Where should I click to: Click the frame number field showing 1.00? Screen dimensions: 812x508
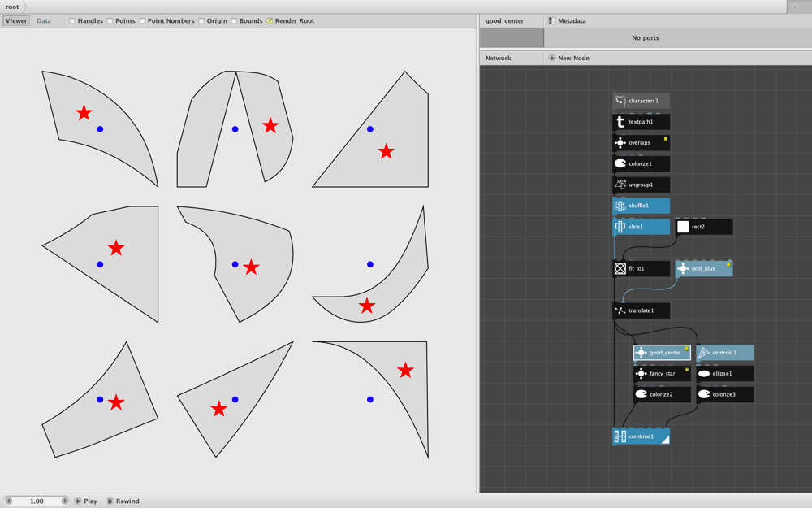(37, 501)
